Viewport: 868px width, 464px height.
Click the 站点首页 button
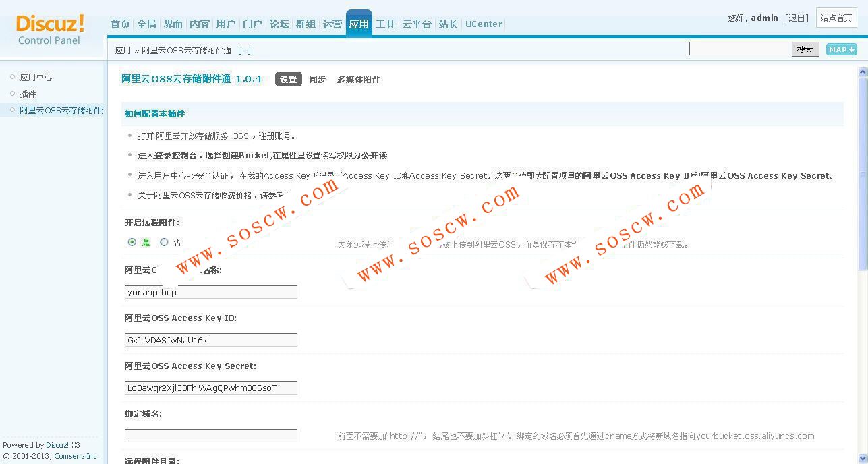click(836, 18)
